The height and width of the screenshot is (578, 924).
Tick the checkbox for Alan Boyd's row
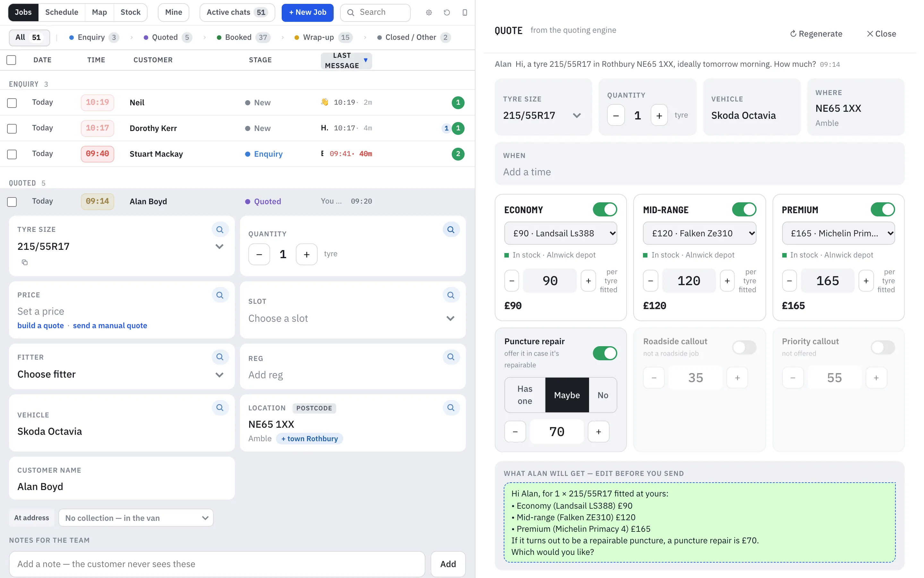point(12,202)
